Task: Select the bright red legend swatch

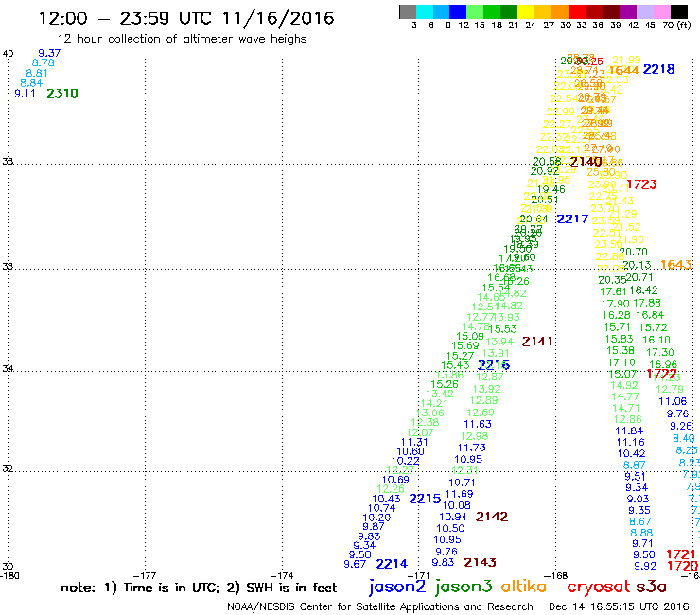Action: (576, 11)
